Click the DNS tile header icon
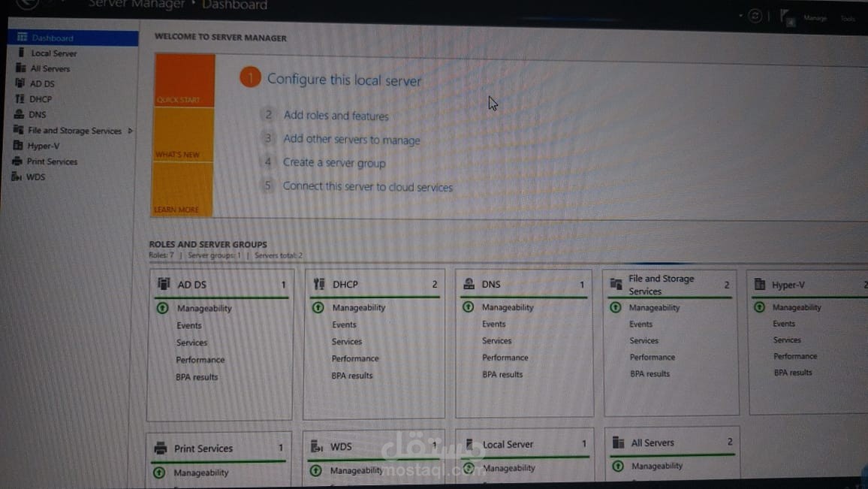 (469, 284)
